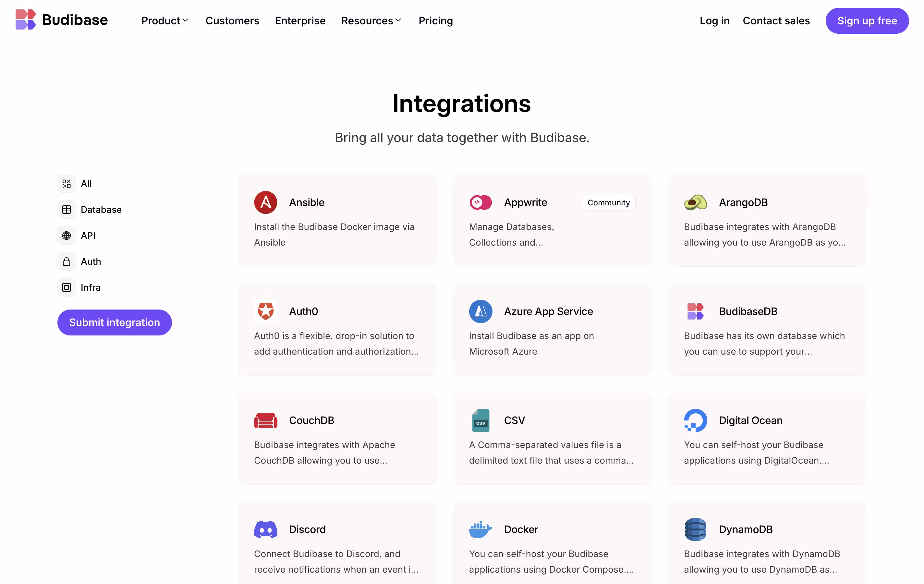
Task: Click the Ansible red logo icon
Action: pyautogui.click(x=265, y=202)
